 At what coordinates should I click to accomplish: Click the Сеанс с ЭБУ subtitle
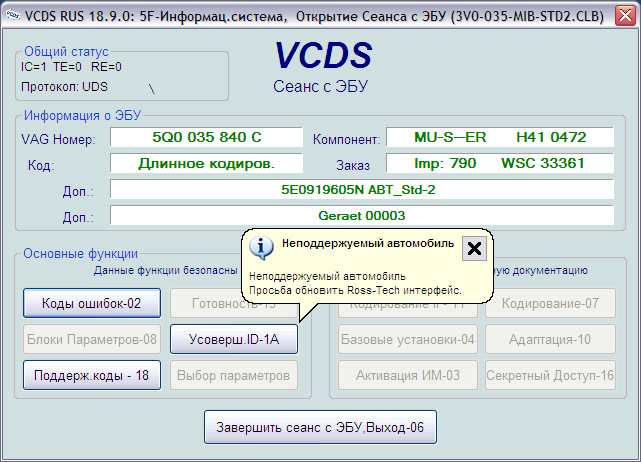tap(320, 86)
